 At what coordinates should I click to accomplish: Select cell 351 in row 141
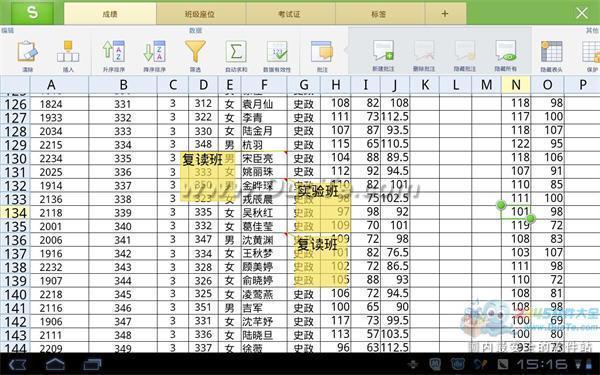(203, 307)
